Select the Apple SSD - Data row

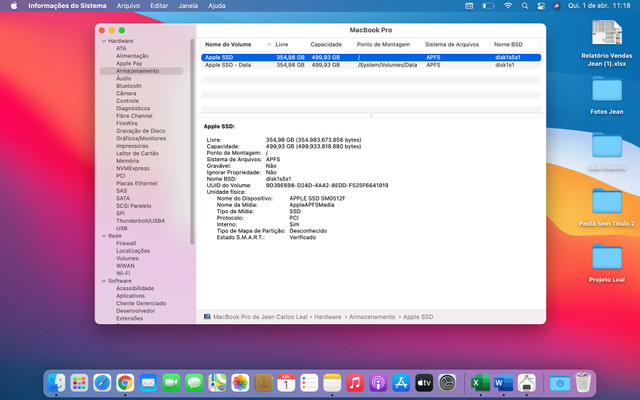(x=371, y=65)
